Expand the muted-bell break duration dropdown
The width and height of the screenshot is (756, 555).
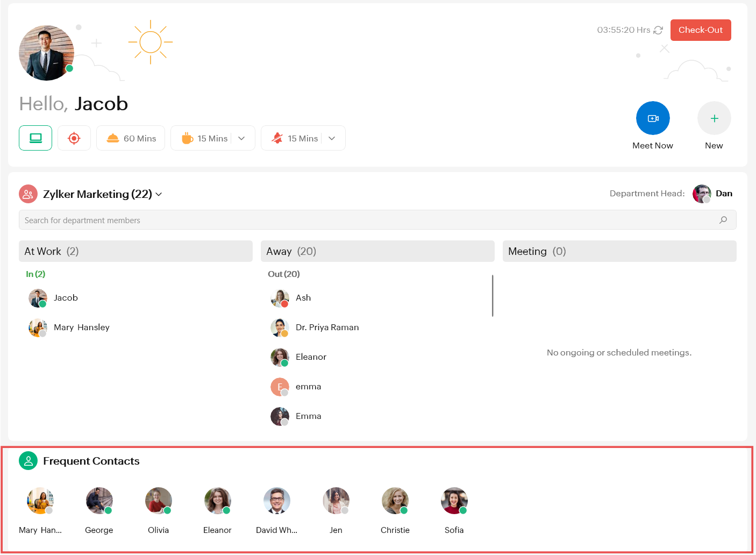(x=332, y=138)
